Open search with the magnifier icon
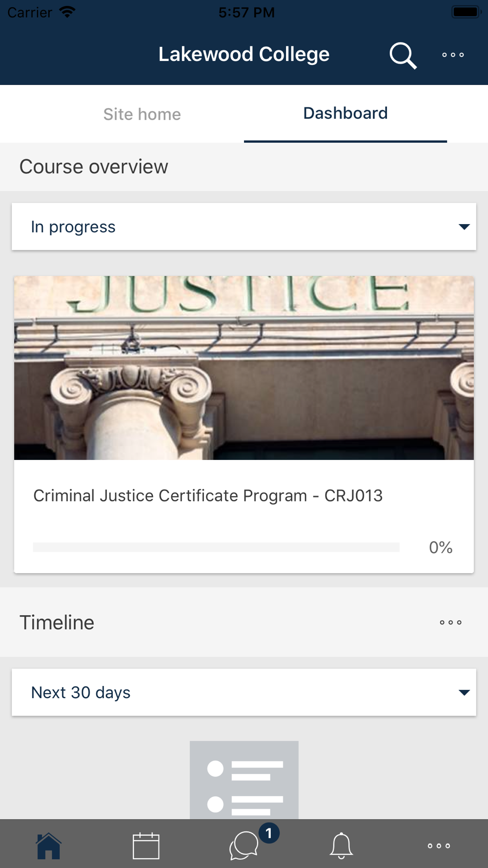 pos(403,56)
